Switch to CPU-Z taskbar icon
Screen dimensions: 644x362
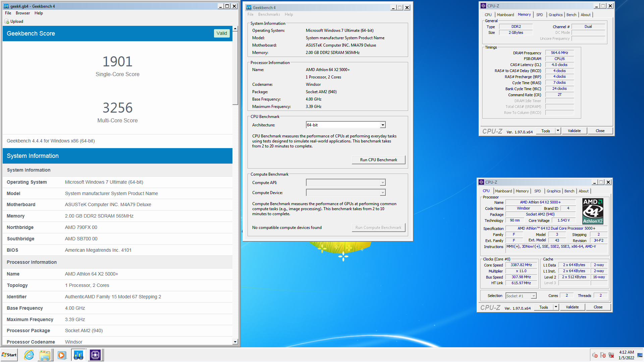click(x=95, y=355)
